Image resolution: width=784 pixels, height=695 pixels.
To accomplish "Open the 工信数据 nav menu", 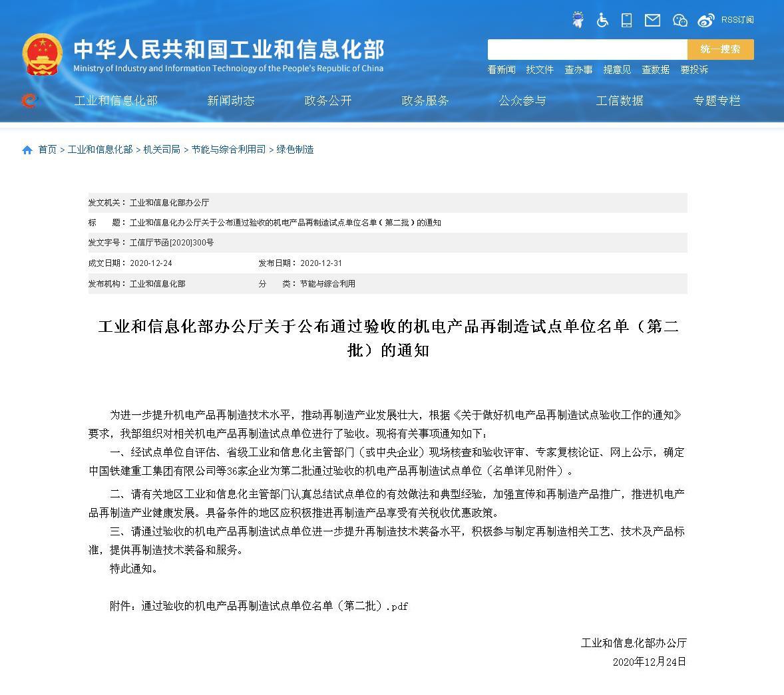I will 620,101.
